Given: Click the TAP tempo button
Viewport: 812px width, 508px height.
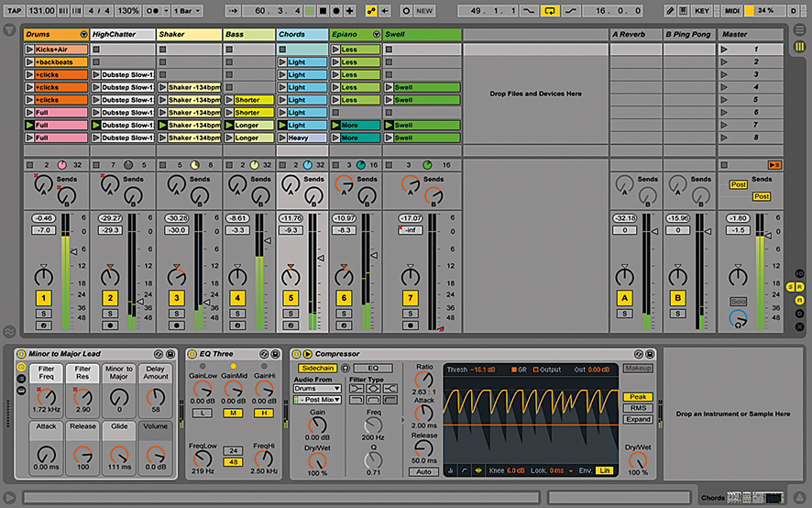Looking at the screenshot, I should point(14,10).
